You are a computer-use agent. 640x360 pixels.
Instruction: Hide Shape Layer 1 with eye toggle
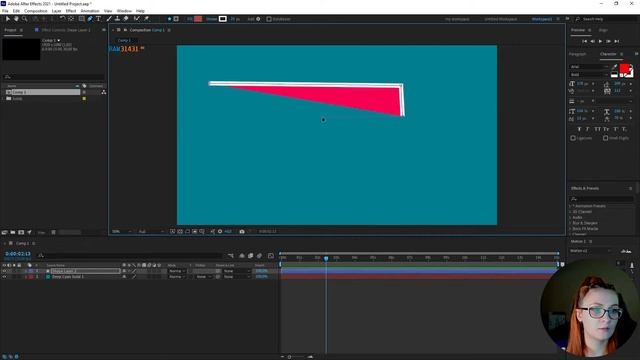[x=4, y=271]
